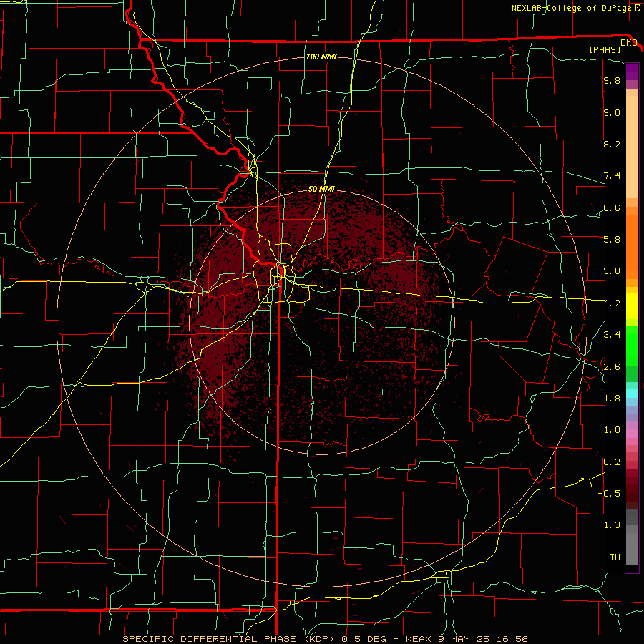Click the 4.2 scale value

[612, 303]
